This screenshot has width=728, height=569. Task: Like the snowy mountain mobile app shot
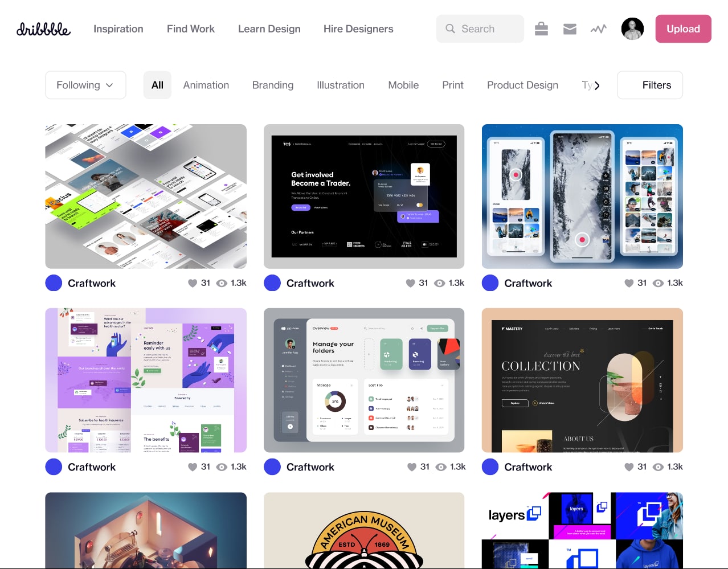coord(629,283)
